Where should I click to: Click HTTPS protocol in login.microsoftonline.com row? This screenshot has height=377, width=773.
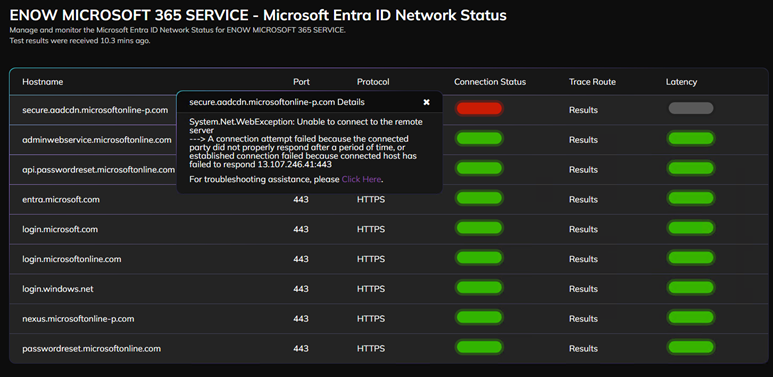371,259
